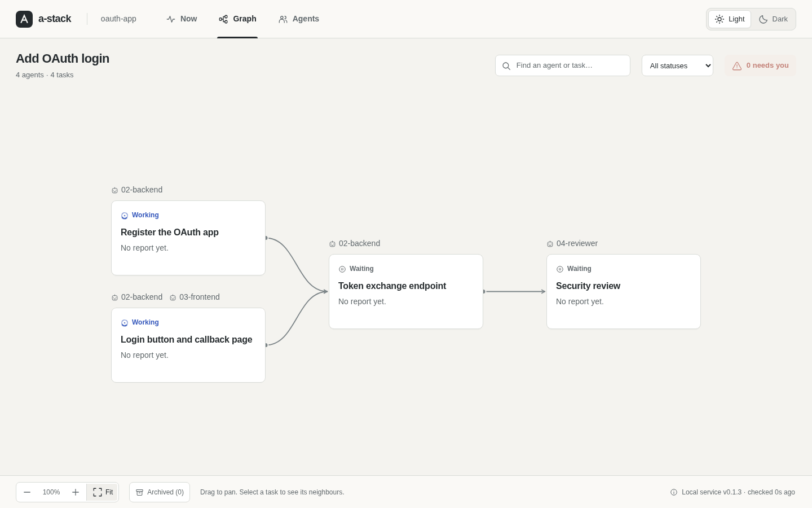Viewport: 812px width, 508px height.
Task: Click the robot icon beside 03-frontend
Action: 173,297
